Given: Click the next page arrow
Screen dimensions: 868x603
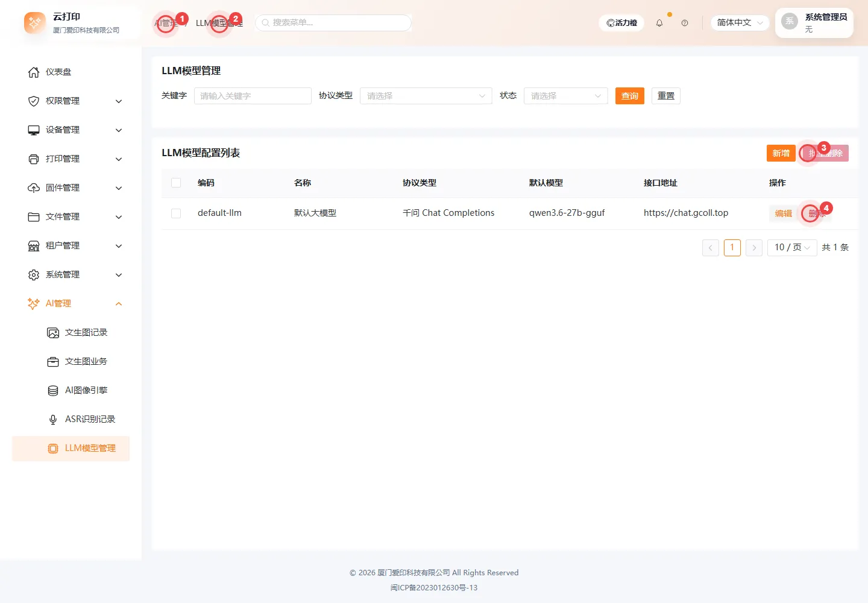Looking at the screenshot, I should [x=754, y=248].
